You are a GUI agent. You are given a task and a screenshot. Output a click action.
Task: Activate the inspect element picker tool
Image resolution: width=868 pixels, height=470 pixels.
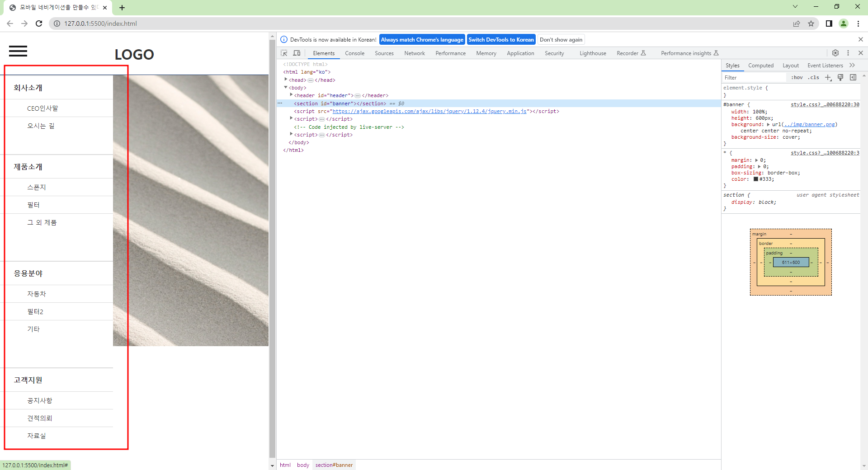click(x=284, y=53)
